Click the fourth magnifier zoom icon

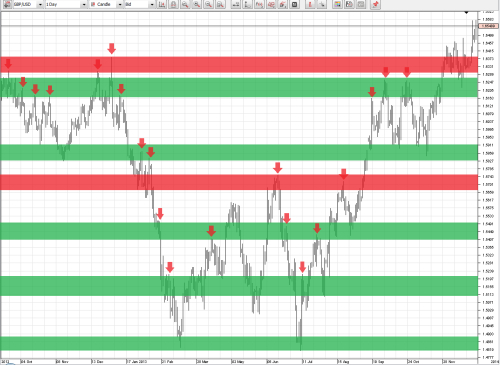coord(220,4)
